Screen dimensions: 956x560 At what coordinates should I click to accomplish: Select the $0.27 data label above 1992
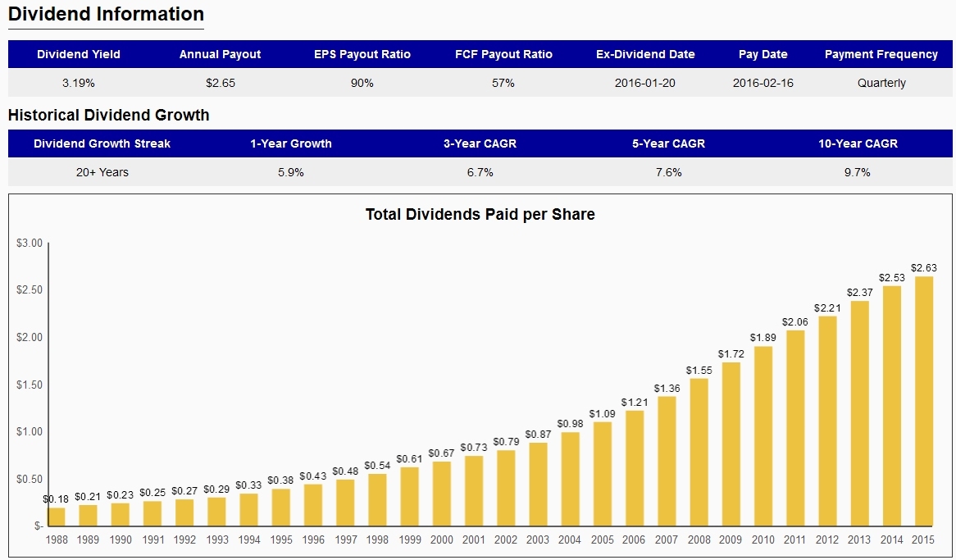coord(184,491)
